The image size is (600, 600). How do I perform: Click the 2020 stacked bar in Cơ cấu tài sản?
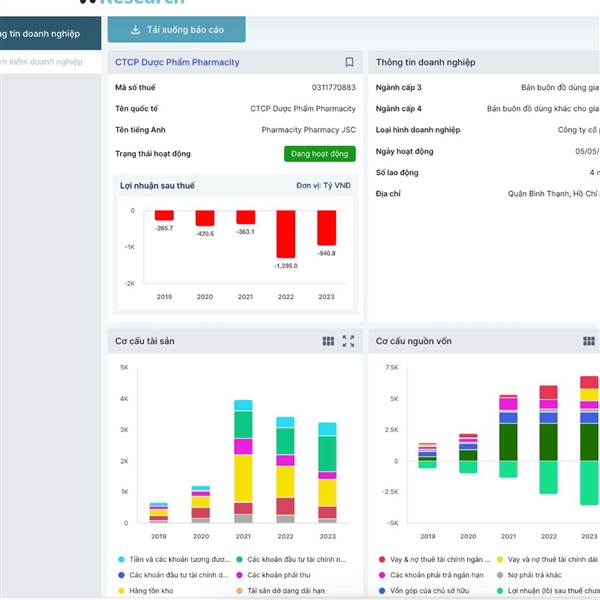click(201, 504)
